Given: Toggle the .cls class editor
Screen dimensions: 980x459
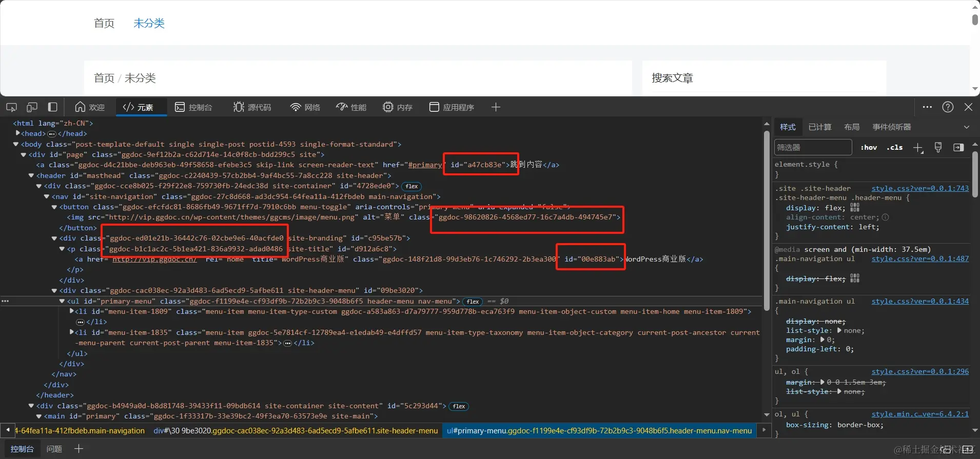Looking at the screenshot, I should click(895, 148).
